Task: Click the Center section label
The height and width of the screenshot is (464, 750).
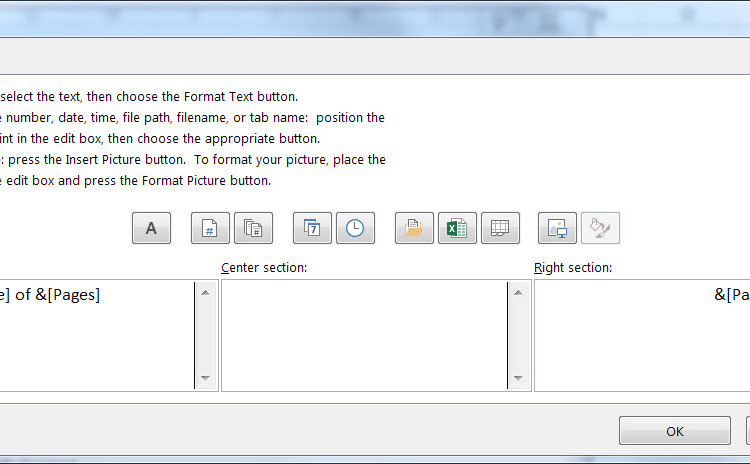Action: (x=264, y=268)
